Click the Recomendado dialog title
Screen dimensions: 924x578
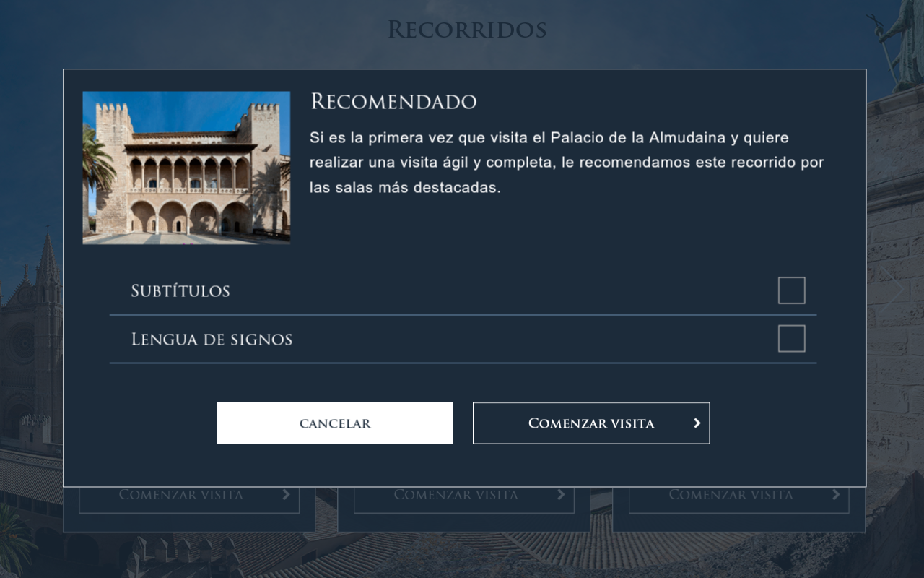pos(393,102)
